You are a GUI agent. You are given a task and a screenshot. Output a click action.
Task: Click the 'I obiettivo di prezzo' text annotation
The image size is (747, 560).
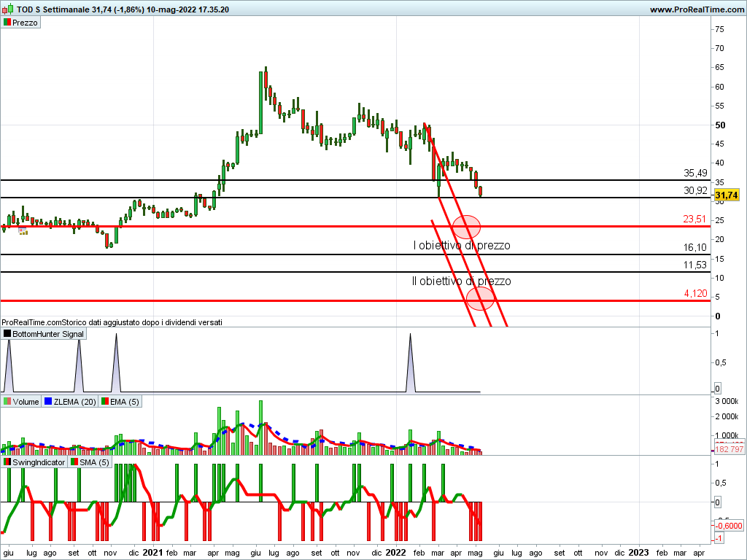[462, 246]
